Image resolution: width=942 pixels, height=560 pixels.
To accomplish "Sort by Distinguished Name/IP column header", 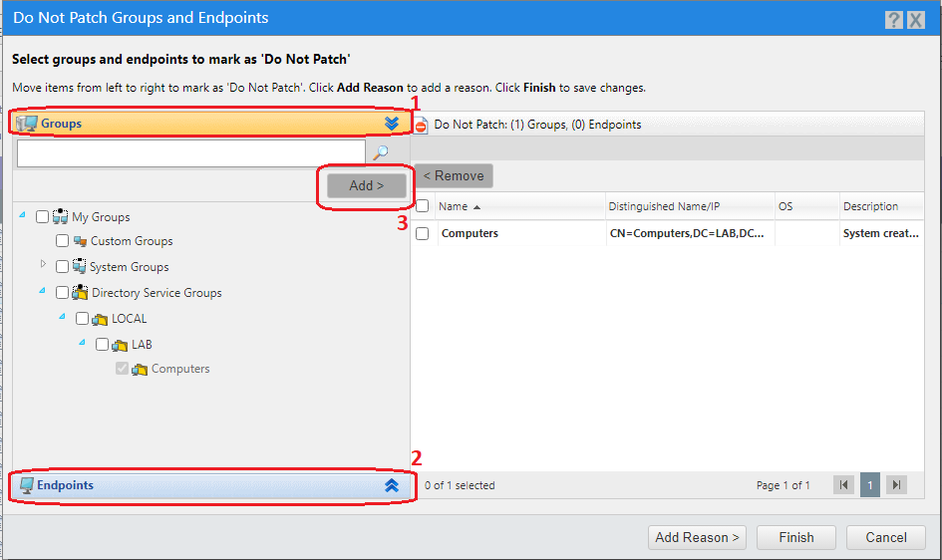I will tap(690, 206).
